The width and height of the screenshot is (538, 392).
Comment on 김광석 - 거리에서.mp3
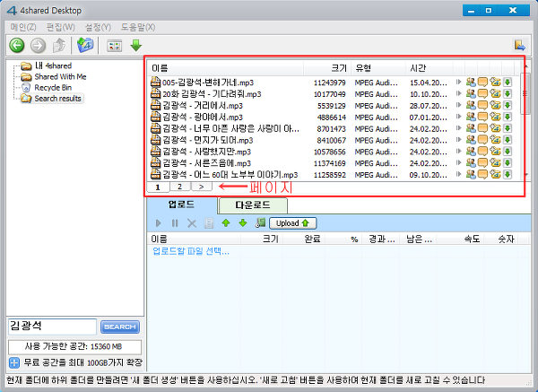(x=482, y=105)
